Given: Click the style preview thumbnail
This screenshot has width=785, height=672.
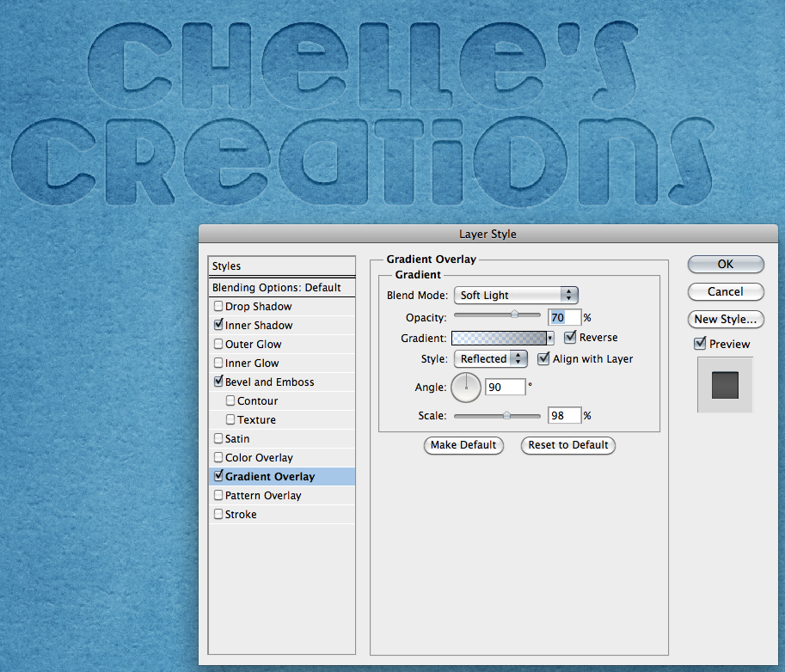Looking at the screenshot, I should pos(725,385).
